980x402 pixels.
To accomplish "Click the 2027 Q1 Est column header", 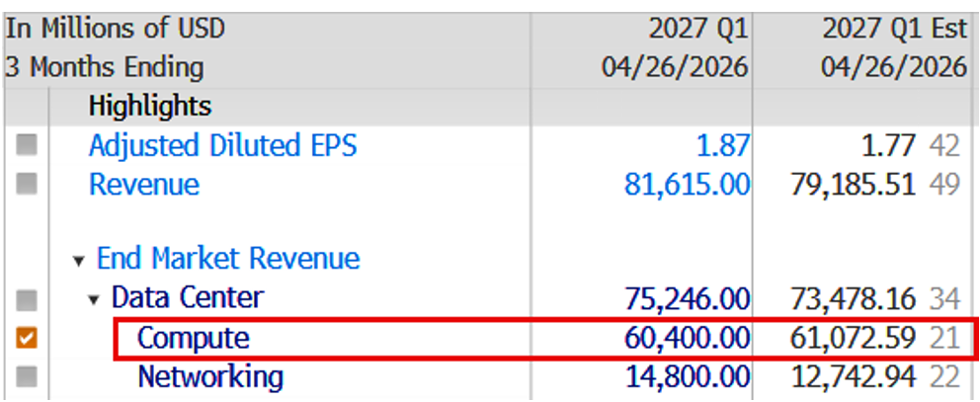I will [x=894, y=29].
